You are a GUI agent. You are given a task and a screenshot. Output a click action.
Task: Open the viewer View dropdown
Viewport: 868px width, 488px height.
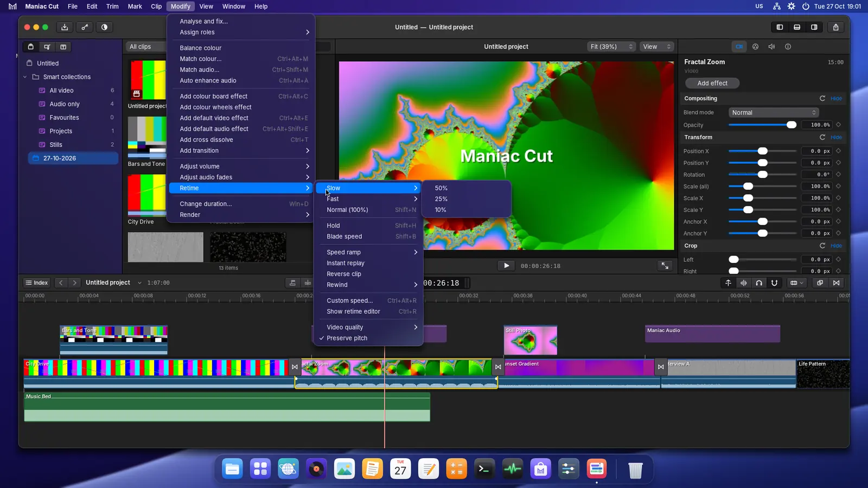pos(657,47)
